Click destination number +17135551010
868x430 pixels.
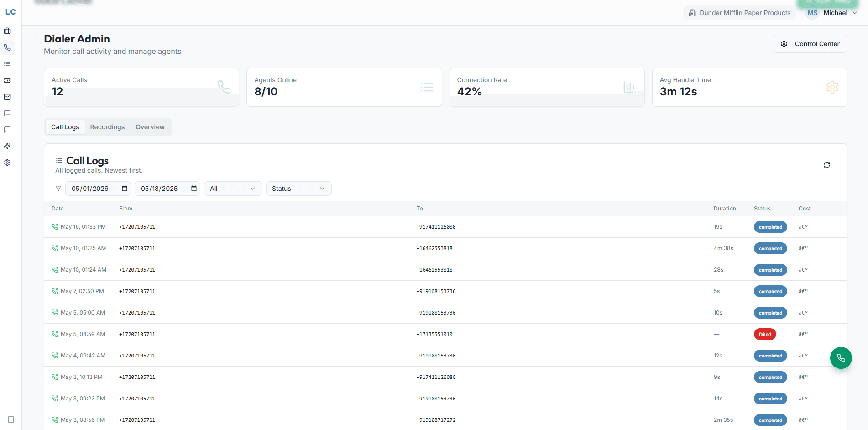434,334
